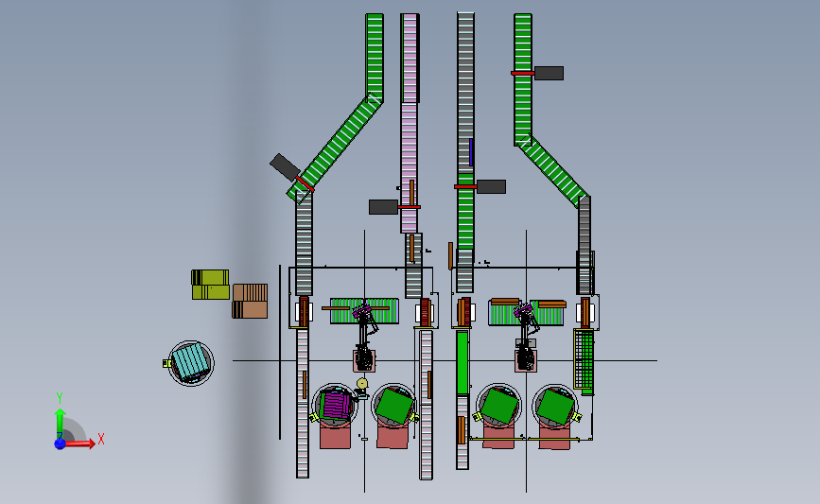Select the diagonal green conveyor on the right side
The image size is (820, 504).
click(x=552, y=170)
